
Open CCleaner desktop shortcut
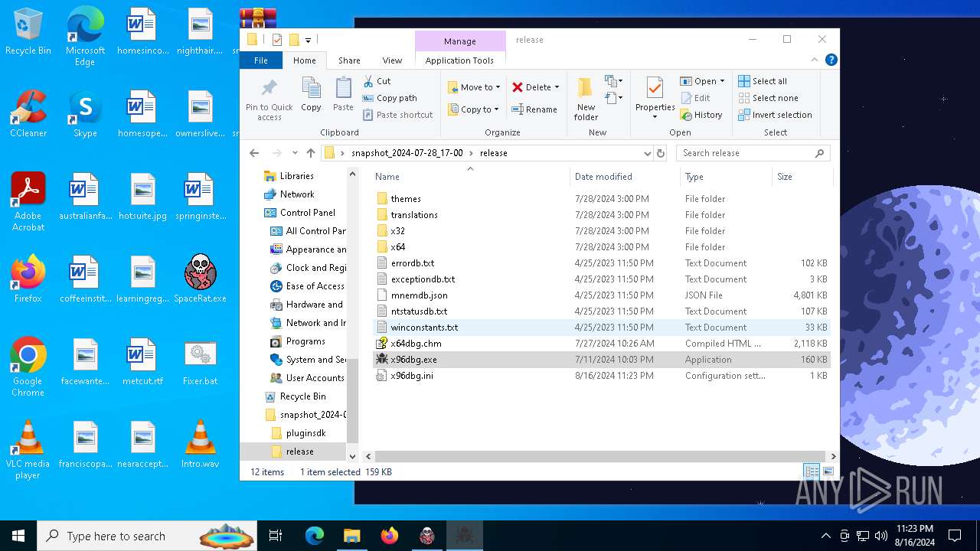[28, 113]
